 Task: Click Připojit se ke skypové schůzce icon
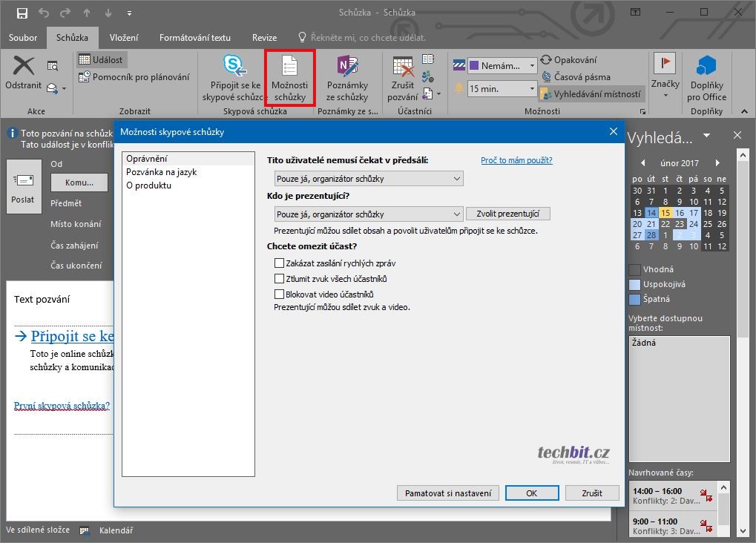point(235,67)
